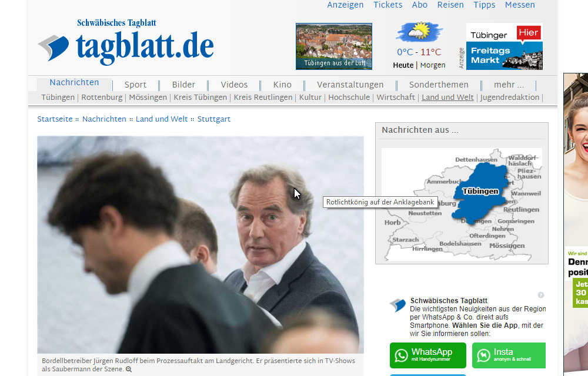Expand the mehr ... menu
This screenshot has height=376, width=588.
coord(509,85)
